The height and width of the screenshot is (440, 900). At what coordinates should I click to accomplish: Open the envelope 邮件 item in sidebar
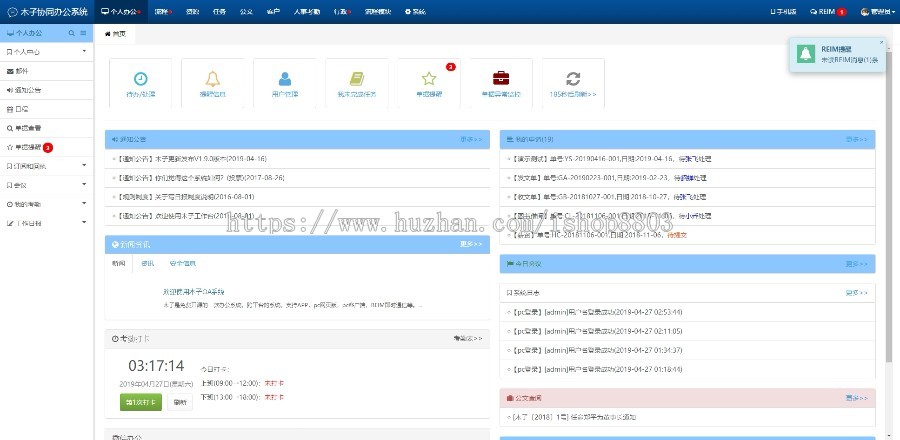pyautogui.click(x=46, y=71)
